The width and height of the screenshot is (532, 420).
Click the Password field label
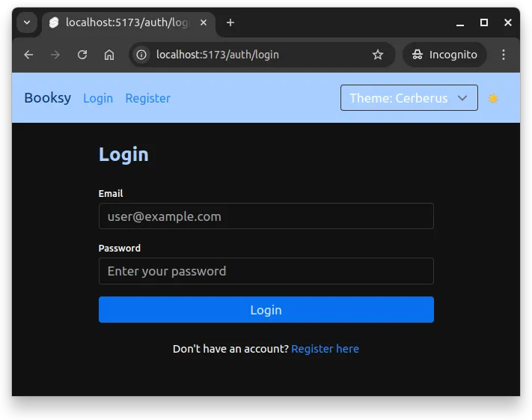point(120,249)
